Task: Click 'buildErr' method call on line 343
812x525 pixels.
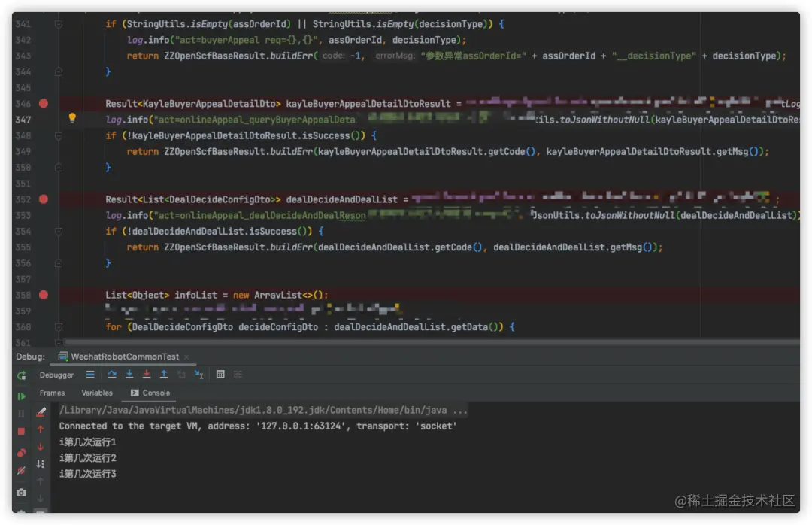Action: [291, 56]
